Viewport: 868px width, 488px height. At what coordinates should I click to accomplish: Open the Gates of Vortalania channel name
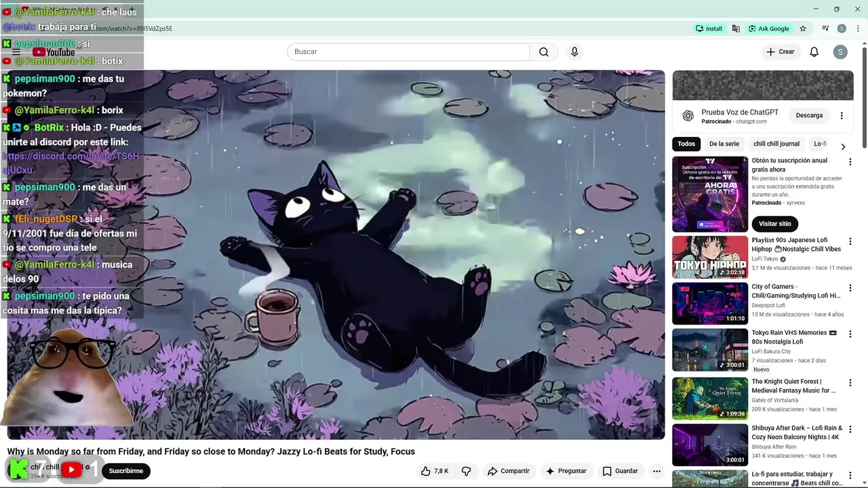pos(774,400)
